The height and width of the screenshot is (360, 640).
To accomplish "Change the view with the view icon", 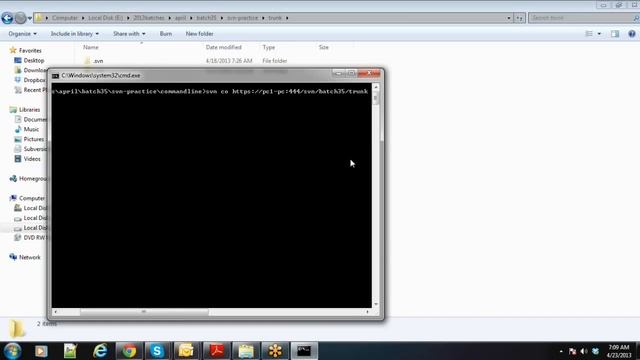I will pyautogui.click(x=589, y=34).
